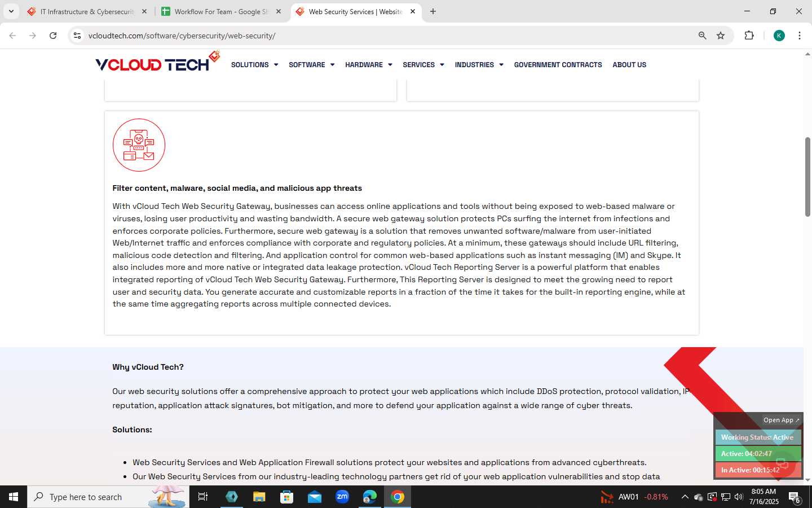Viewport: 812px width, 508px height.
Task: Click the Open App button in tracker widget
Action: [x=781, y=420]
